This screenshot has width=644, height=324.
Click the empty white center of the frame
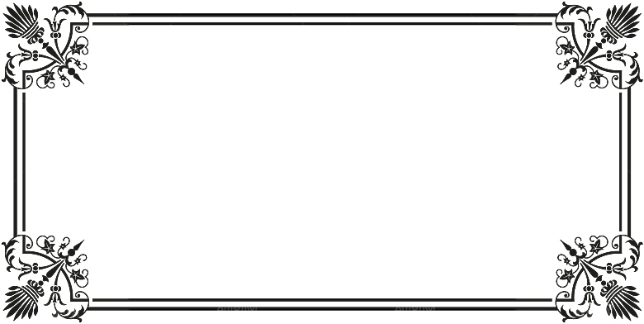coord(322,162)
